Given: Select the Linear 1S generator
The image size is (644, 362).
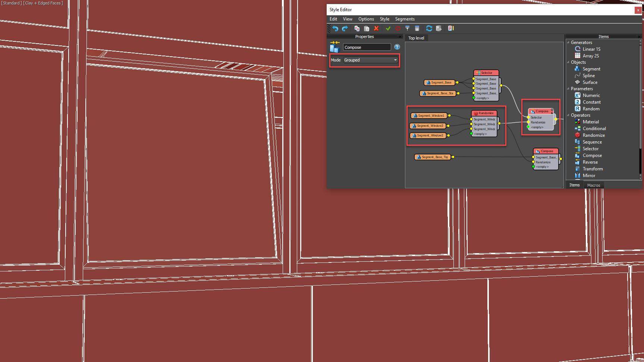Looking at the screenshot, I should 591,49.
